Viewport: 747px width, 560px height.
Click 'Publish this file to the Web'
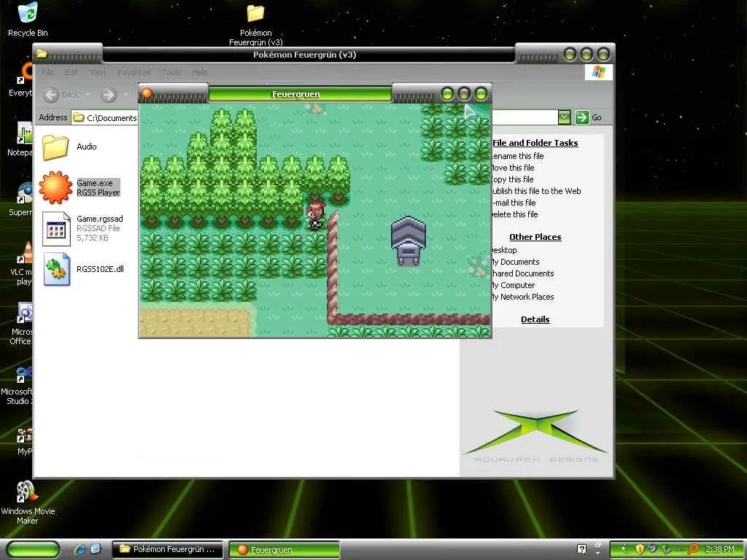(536, 191)
